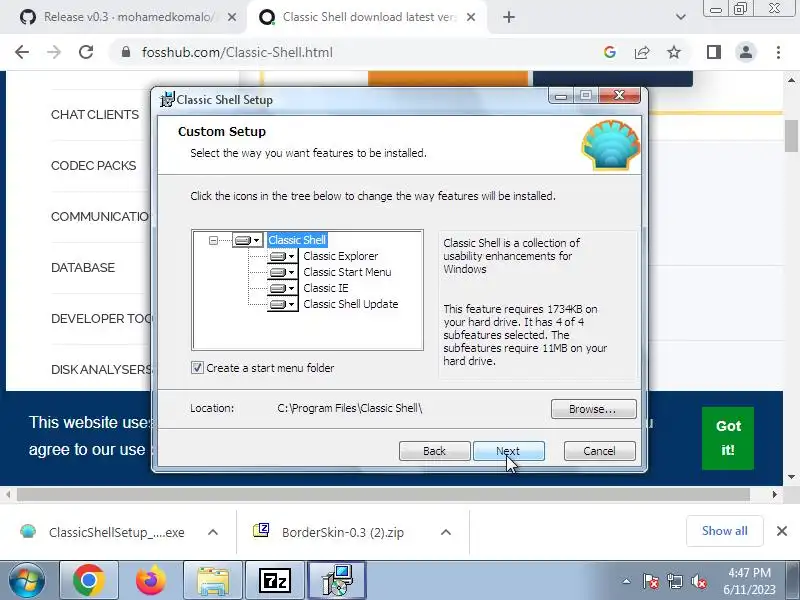The height and width of the screenshot is (600, 800).
Task: Click the installer taskbar icon
Action: click(337, 581)
